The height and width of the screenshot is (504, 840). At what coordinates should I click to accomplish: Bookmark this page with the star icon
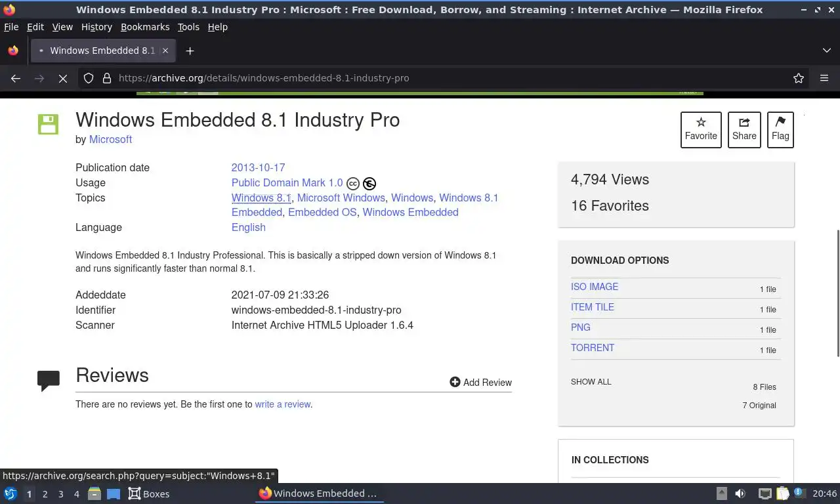pyautogui.click(x=799, y=78)
